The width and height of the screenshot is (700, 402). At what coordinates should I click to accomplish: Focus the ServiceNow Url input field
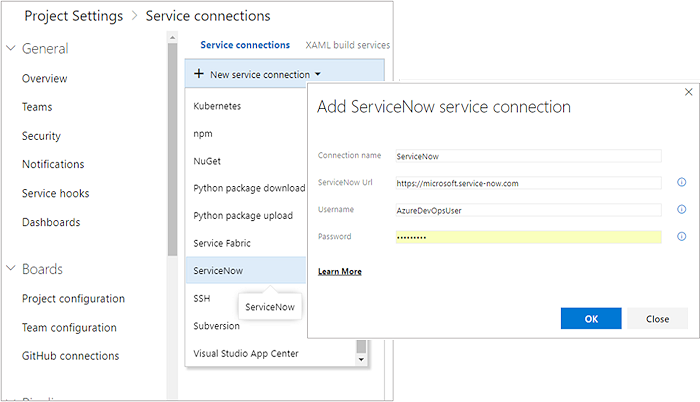pyautogui.click(x=528, y=183)
